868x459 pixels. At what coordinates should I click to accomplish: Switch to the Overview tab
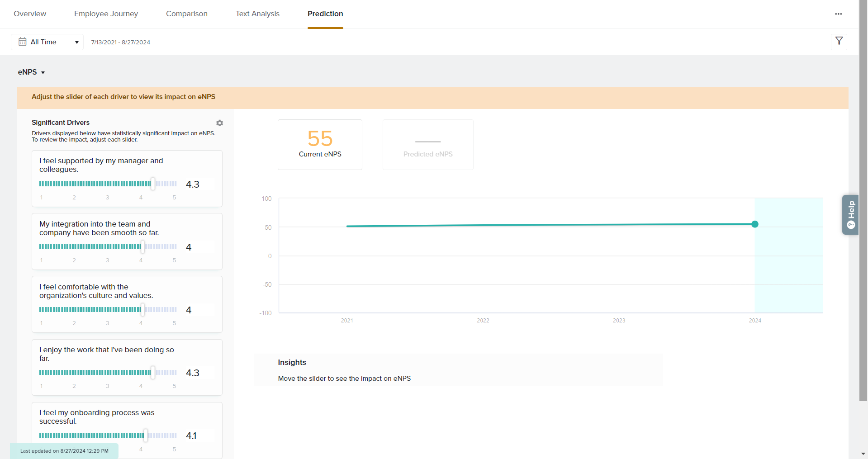pyautogui.click(x=30, y=14)
